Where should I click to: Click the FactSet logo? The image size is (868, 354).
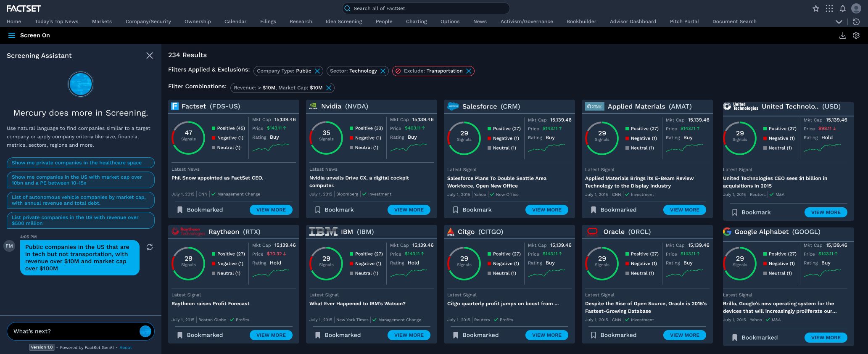tap(24, 8)
